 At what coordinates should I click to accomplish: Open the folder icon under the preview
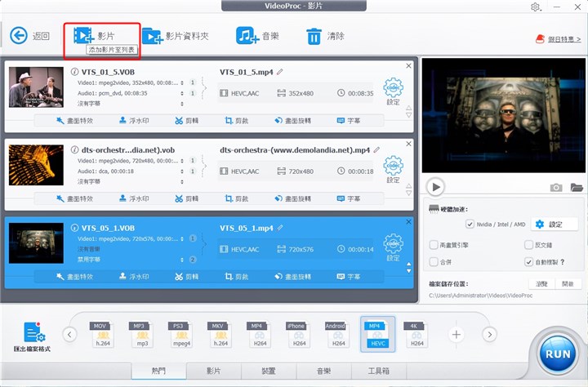577,187
